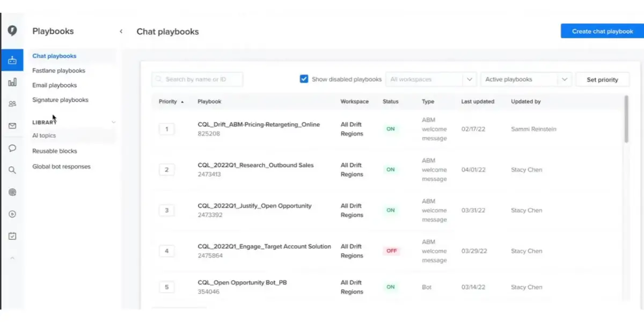Select Email playbooks in side menu
644x322 pixels.
click(54, 85)
